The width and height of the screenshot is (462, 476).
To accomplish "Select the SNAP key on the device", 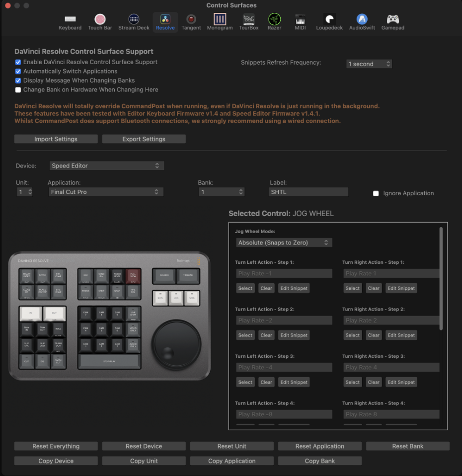I will 117,291.
